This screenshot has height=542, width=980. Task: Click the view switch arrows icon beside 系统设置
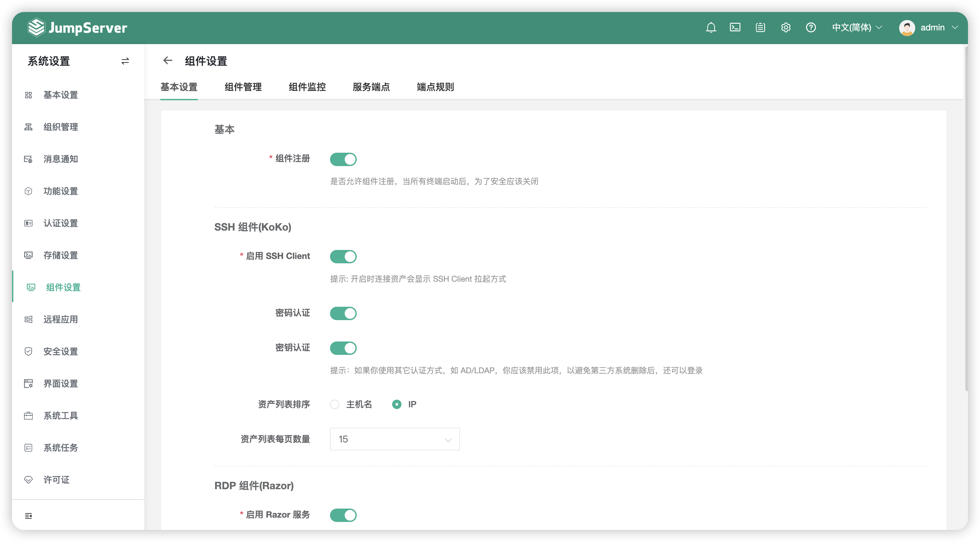pyautogui.click(x=125, y=61)
